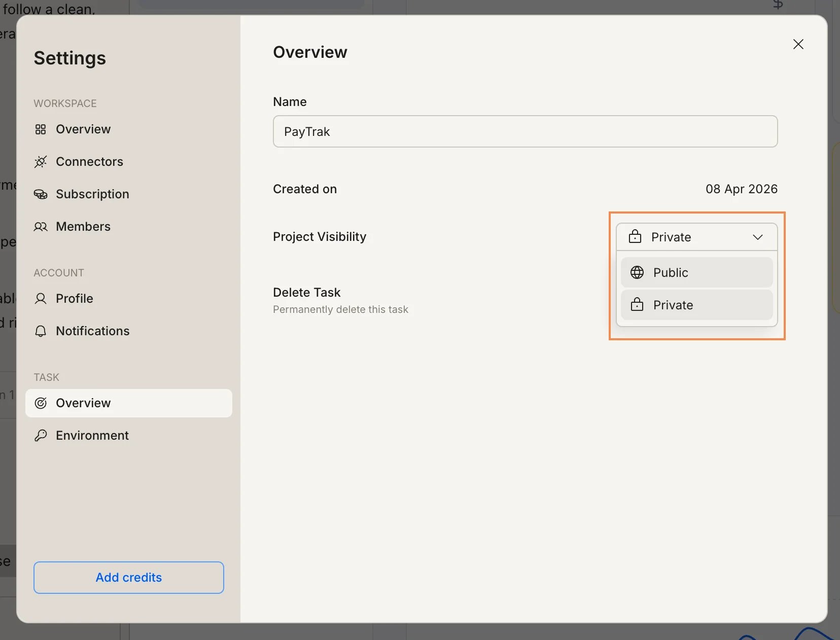840x640 pixels.
Task: Select Task Overview in sidebar
Action: (129, 403)
